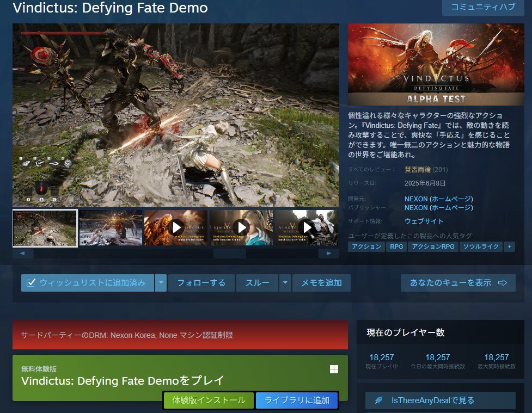Click the 最大同時接続数 18,257 count

tap(497, 357)
